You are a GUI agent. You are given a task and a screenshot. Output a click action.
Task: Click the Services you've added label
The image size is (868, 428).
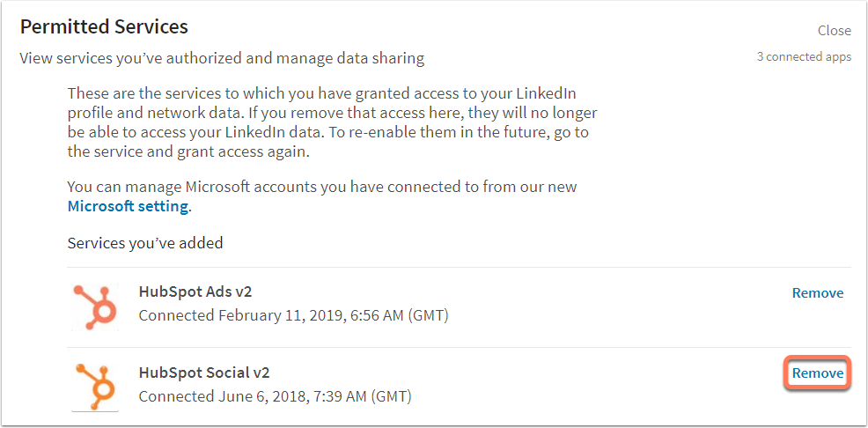145,242
